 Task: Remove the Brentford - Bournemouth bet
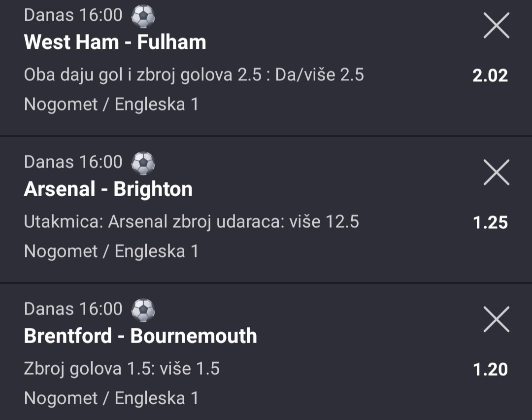tap(496, 319)
